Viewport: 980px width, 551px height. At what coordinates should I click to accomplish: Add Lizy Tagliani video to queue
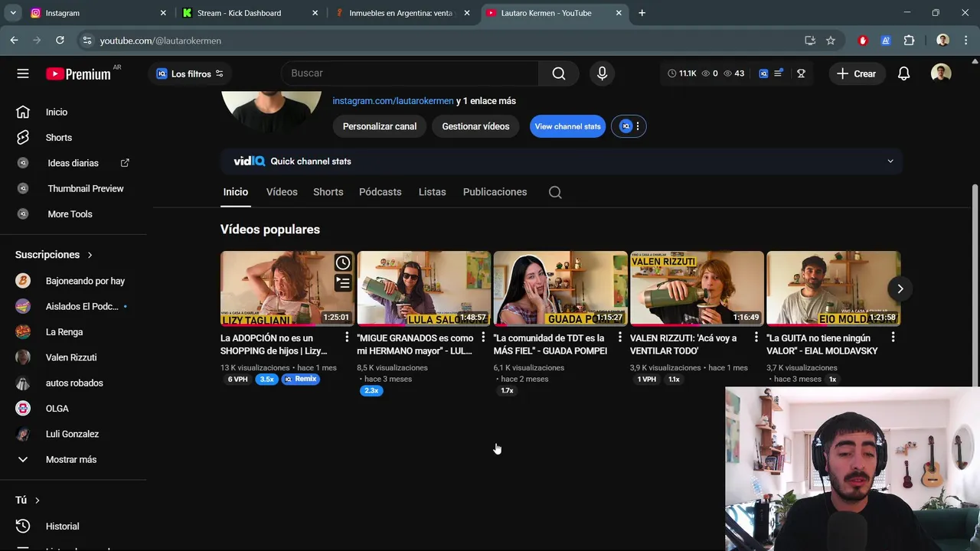point(343,283)
